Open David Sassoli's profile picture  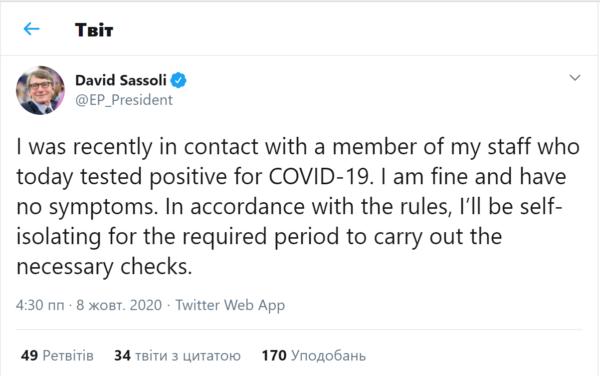tap(40, 90)
